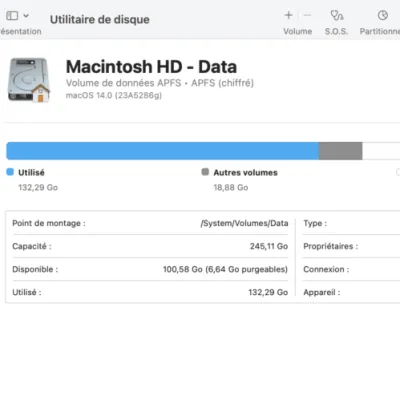400x400 pixels.
Task: Click 'Volume de données APFS' subtitle
Action: (123, 83)
